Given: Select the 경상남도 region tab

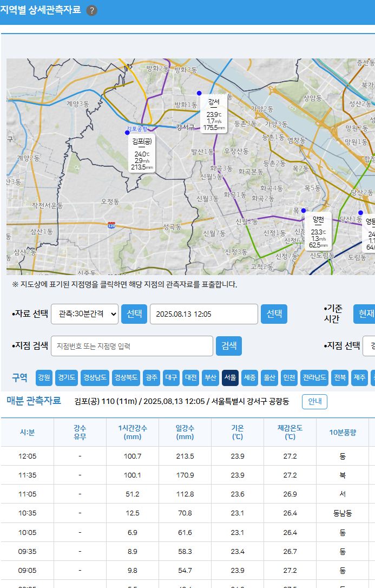Looking at the screenshot, I should point(95,377).
